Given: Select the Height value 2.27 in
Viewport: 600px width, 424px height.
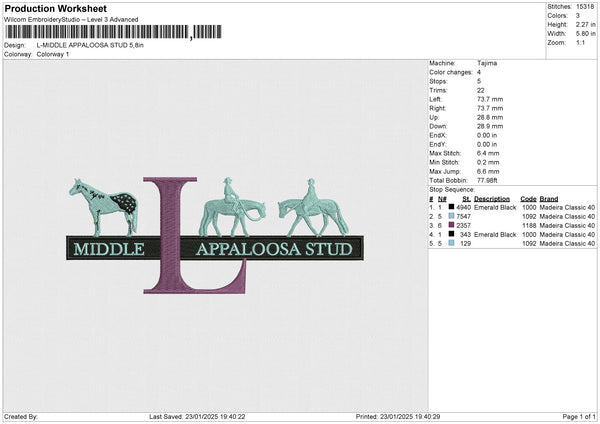Looking at the screenshot, I should pos(585,24).
